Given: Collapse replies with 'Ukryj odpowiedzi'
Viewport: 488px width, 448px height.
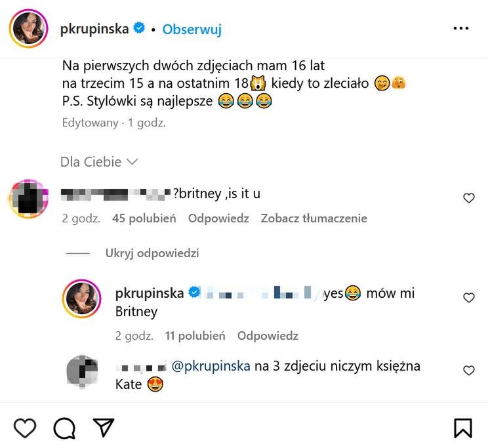Looking at the screenshot, I should pyautogui.click(x=152, y=253).
